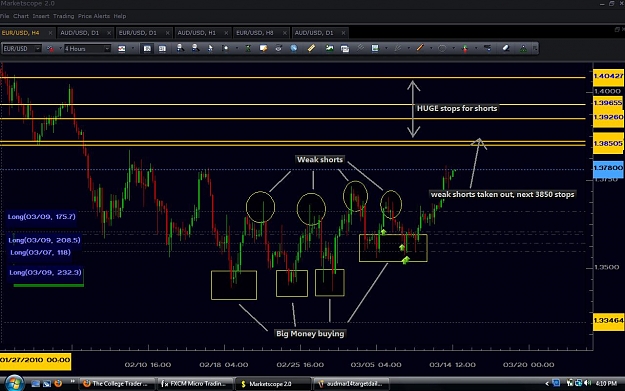Open the toolbar overflow options button
This screenshot has height=391, width=625.
(x=535, y=49)
